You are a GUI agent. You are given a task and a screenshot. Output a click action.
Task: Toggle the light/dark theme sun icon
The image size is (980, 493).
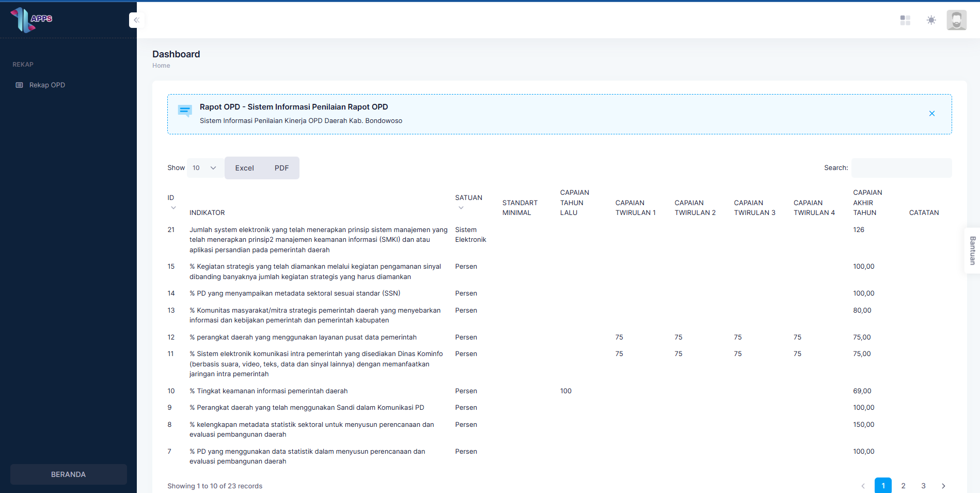click(931, 20)
